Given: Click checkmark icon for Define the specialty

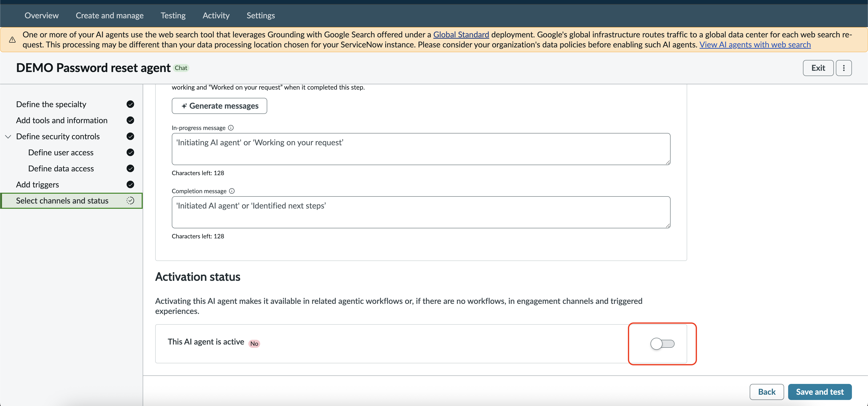Looking at the screenshot, I should (x=130, y=104).
